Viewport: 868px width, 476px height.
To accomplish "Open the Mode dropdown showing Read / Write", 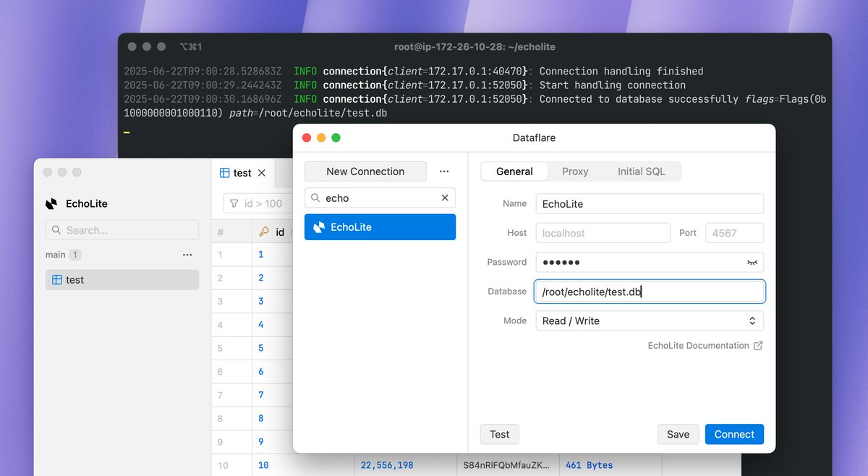I will (650, 320).
